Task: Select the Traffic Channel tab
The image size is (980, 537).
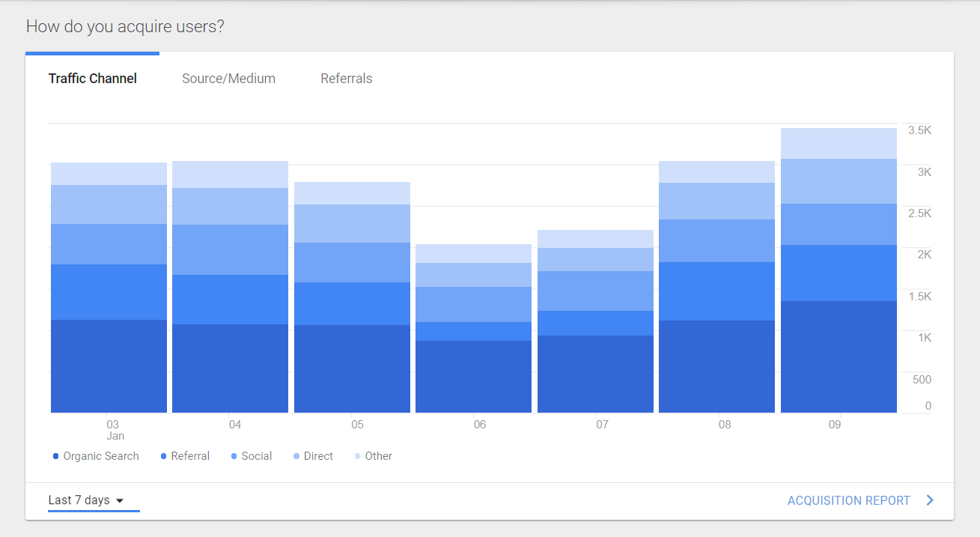Action: click(92, 79)
